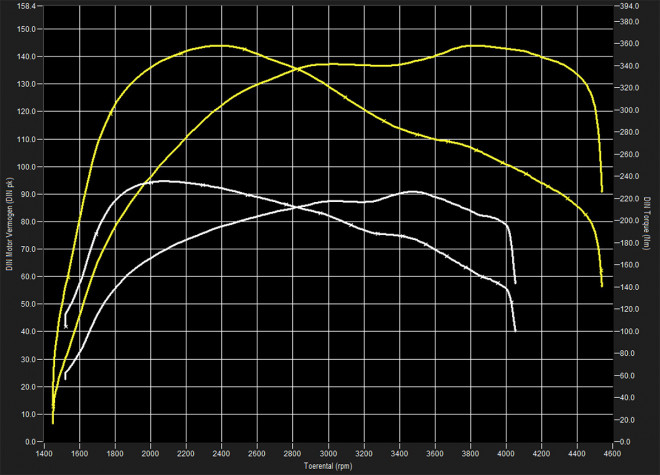Click the 1400 rpm tick label

pos(45,451)
